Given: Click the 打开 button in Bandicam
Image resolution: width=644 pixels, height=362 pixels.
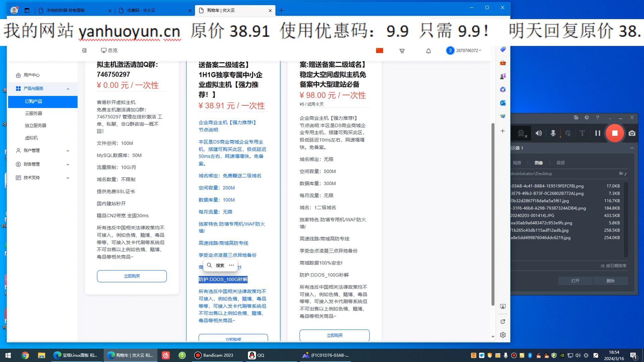Looking at the screenshot, I should [x=575, y=281].
